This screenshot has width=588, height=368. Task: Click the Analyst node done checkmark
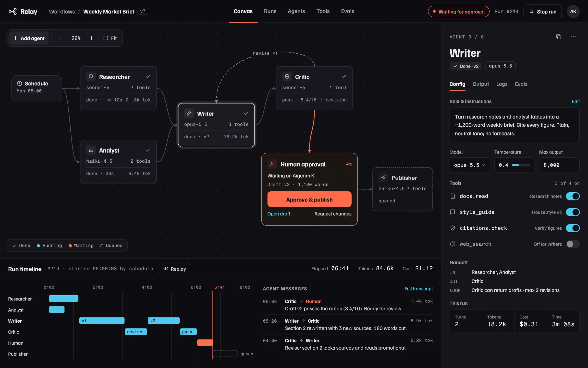coord(148,150)
